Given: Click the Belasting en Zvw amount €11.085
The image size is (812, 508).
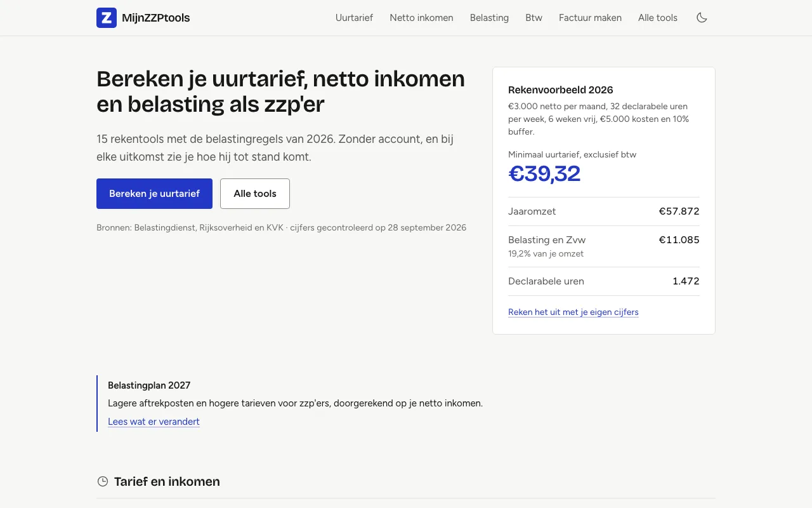Looking at the screenshot, I should pos(679,240).
